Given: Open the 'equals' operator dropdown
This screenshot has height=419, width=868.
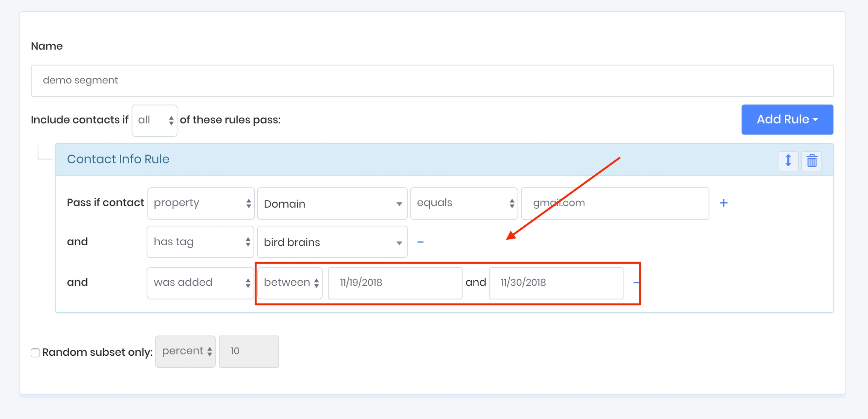Looking at the screenshot, I should click(464, 203).
